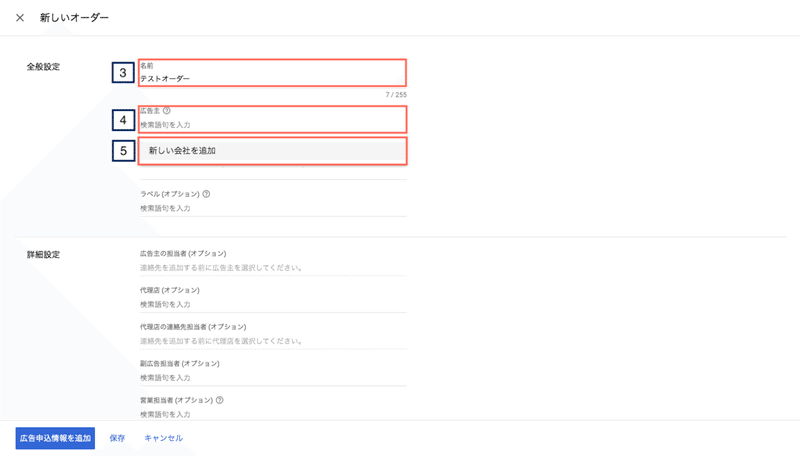
Task: Click the help icon beside ラベル (オプション)
Action: [x=206, y=194]
